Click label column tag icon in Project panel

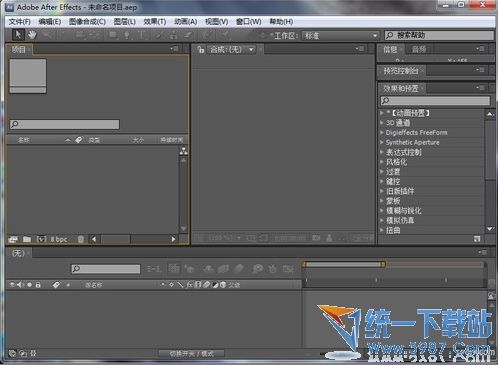[x=79, y=140]
